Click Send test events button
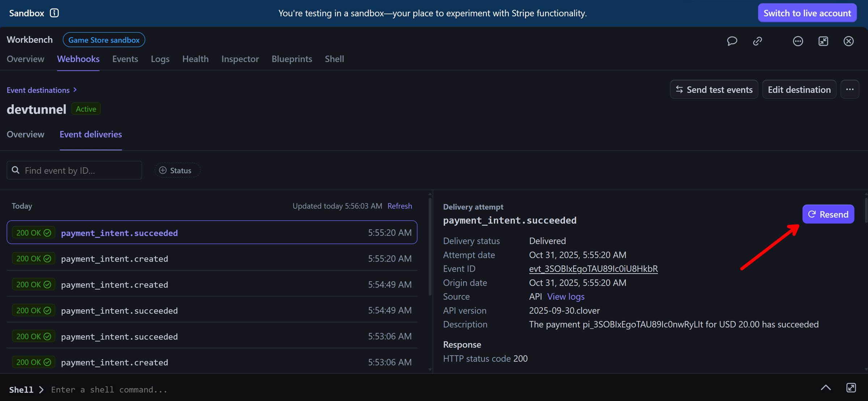 click(x=714, y=89)
